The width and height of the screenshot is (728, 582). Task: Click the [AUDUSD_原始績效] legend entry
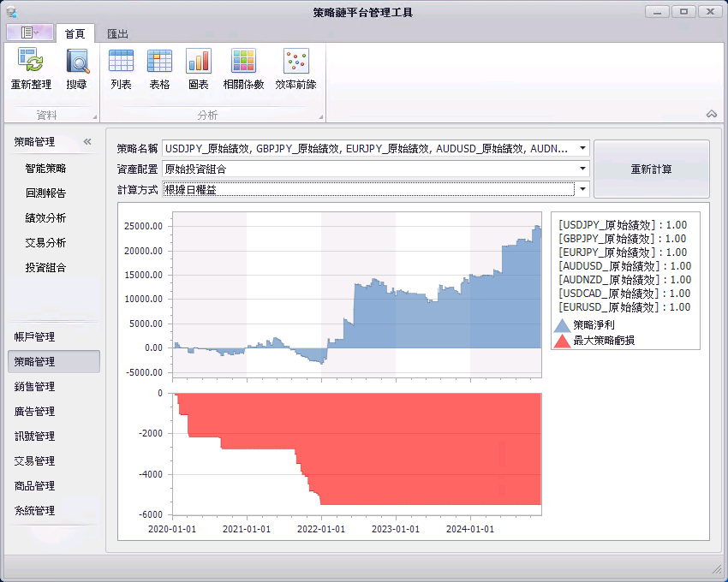pos(624,266)
